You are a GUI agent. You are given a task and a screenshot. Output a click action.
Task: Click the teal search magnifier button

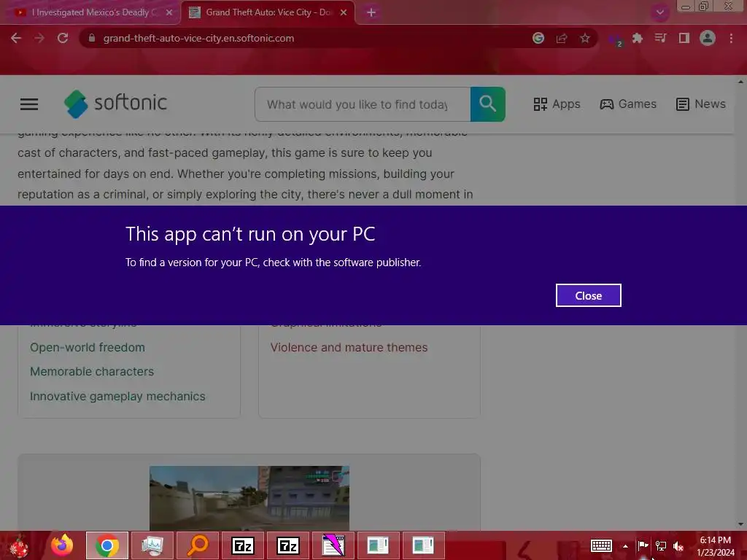click(x=488, y=104)
